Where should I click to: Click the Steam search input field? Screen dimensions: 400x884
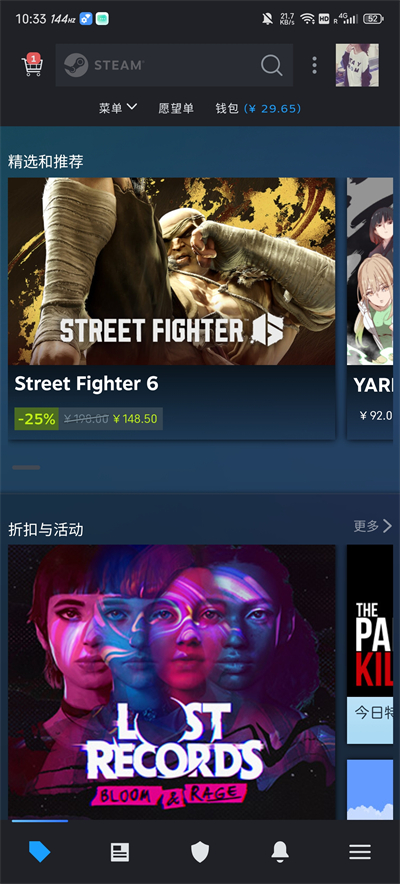click(x=174, y=65)
